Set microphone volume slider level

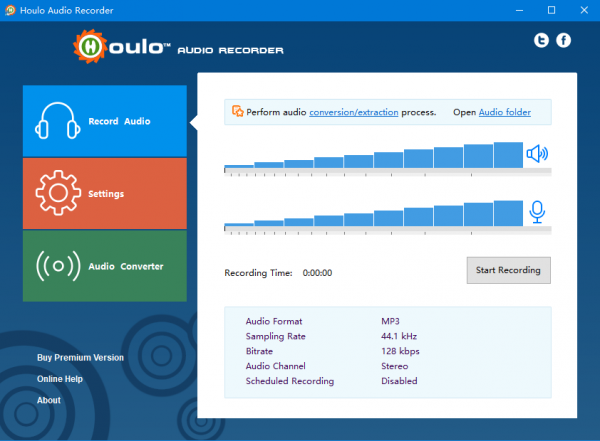pos(388,230)
